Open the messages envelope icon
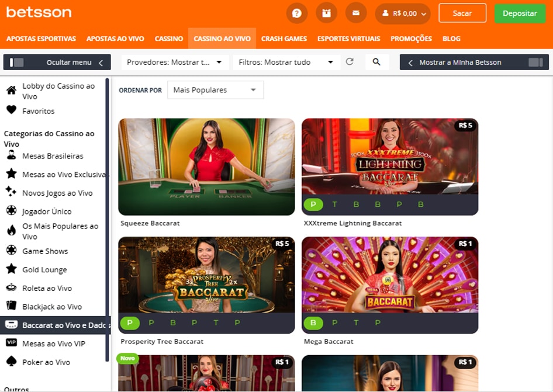 (x=356, y=12)
